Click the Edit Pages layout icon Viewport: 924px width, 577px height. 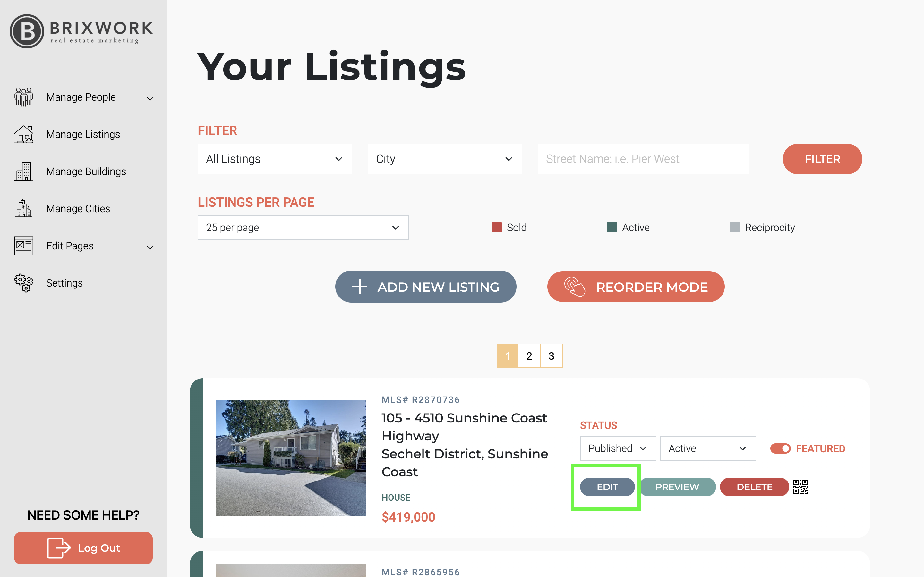[24, 246]
